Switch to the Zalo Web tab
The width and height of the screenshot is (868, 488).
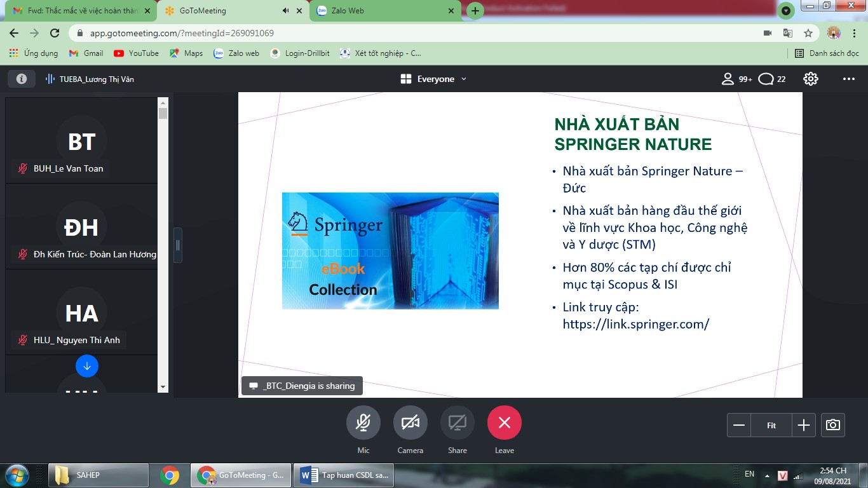point(386,11)
